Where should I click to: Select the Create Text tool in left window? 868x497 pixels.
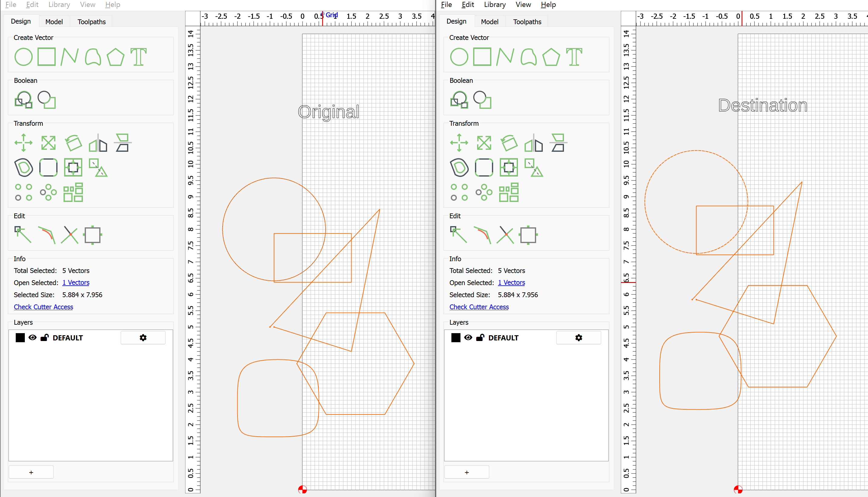coord(138,57)
